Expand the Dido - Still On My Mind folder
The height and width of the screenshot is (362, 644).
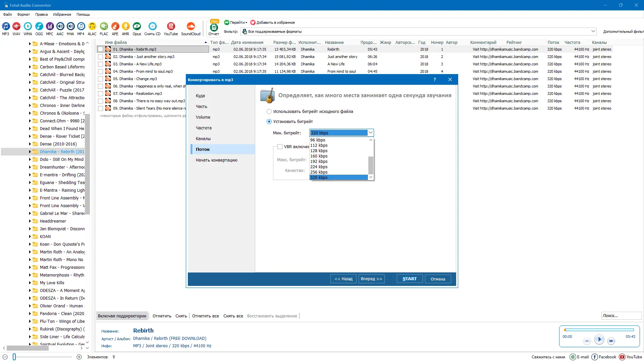coord(30,160)
